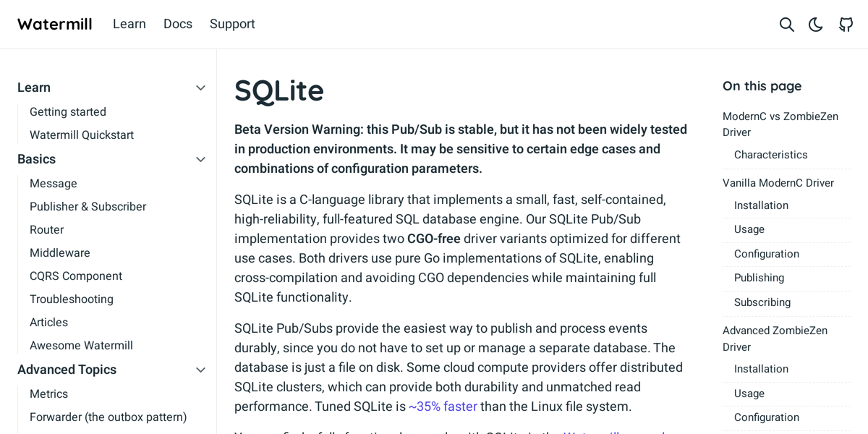Jump to Advanced ZombieZen Driver section
Screen dimensions: 868x434
tap(775, 339)
